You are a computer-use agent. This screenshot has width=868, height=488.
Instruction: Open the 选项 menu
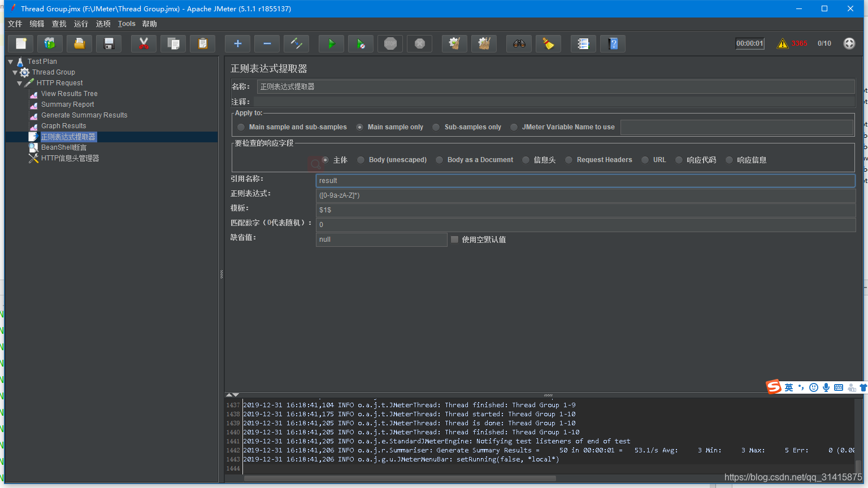click(x=103, y=24)
